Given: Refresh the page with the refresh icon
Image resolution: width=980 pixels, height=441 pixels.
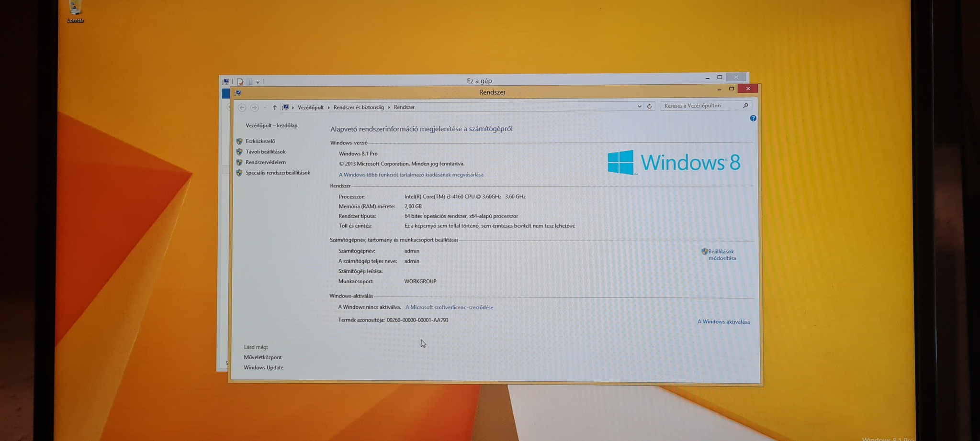Looking at the screenshot, I should [649, 106].
